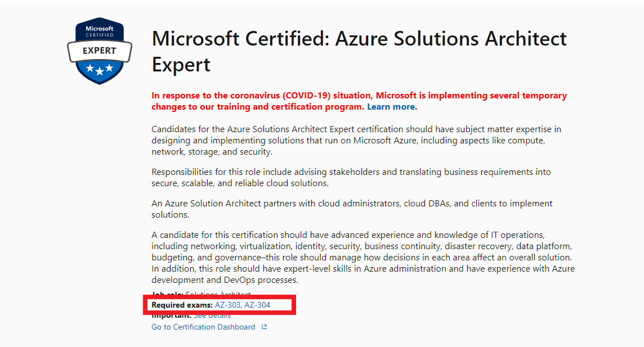The width and height of the screenshot is (644, 347).
Task: Click the partially hidden 'Important:' label
Action: pyautogui.click(x=172, y=316)
